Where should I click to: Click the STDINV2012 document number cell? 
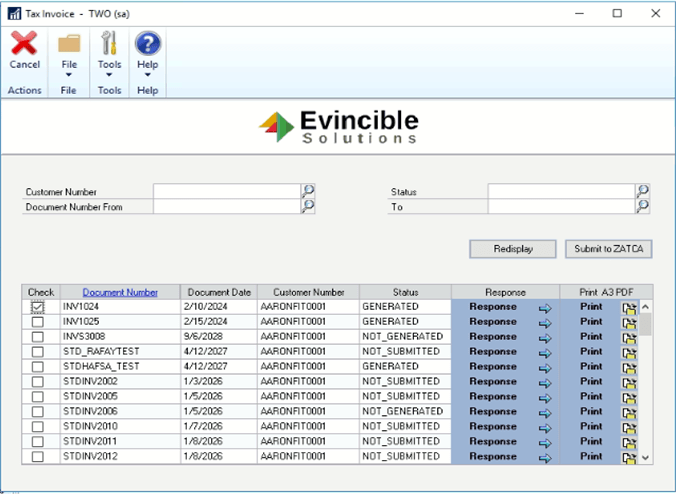[120, 456]
